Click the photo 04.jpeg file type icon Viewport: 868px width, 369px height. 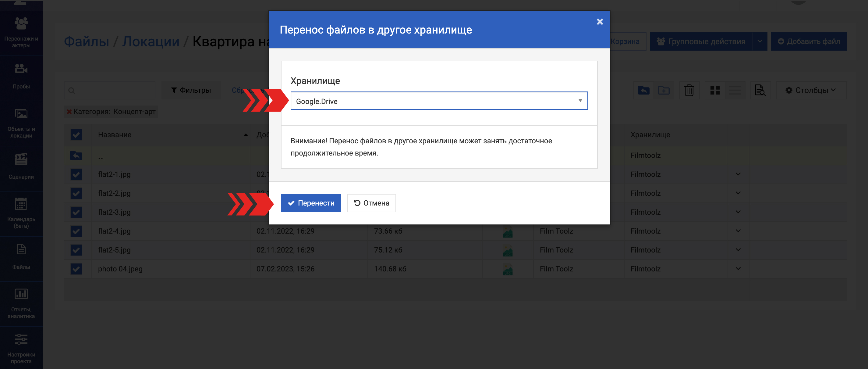(x=508, y=269)
